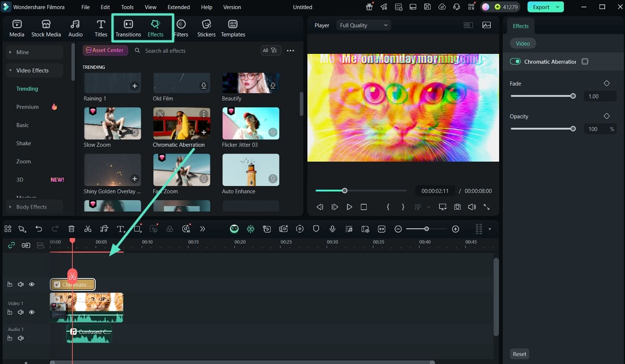Viewport: 625px width, 364px height.
Task: Open the Stickers panel
Action: (206, 28)
